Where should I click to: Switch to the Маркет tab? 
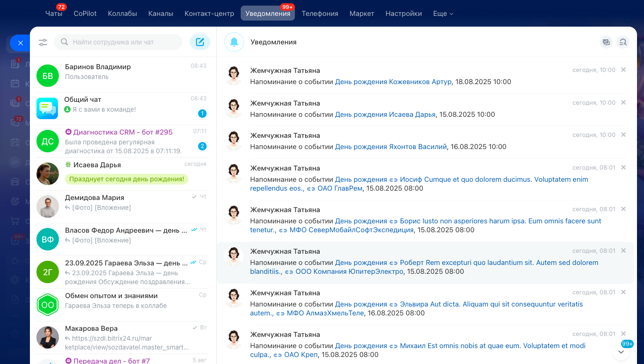[x=362, y=14]
